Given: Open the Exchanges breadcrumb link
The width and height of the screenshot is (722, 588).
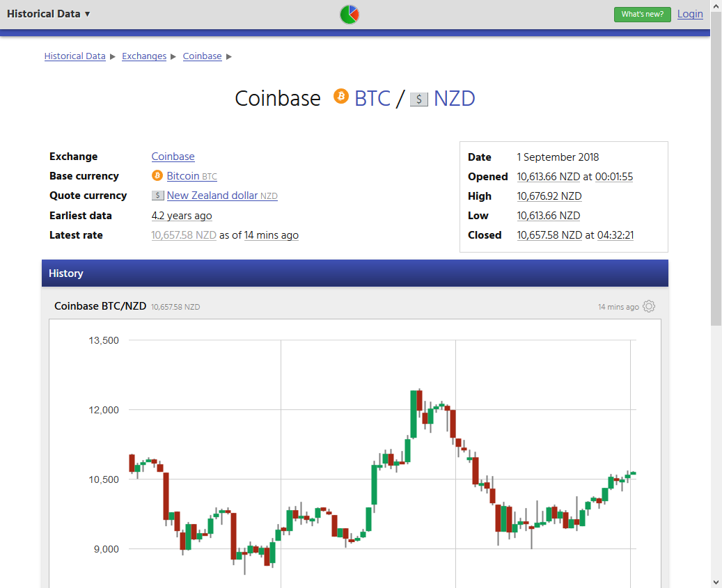Looking at the screenshot, I should coord(144,56).
